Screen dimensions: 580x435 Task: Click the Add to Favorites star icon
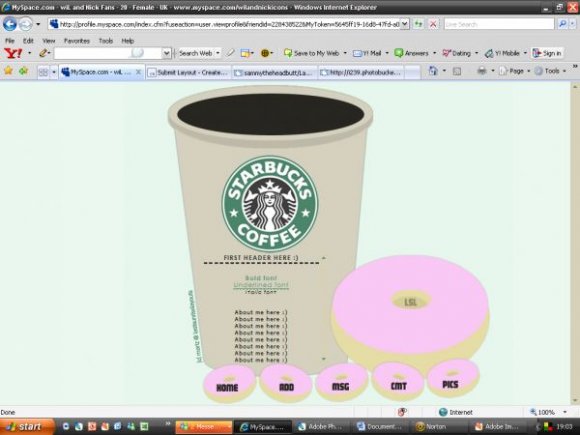[23, 71]
